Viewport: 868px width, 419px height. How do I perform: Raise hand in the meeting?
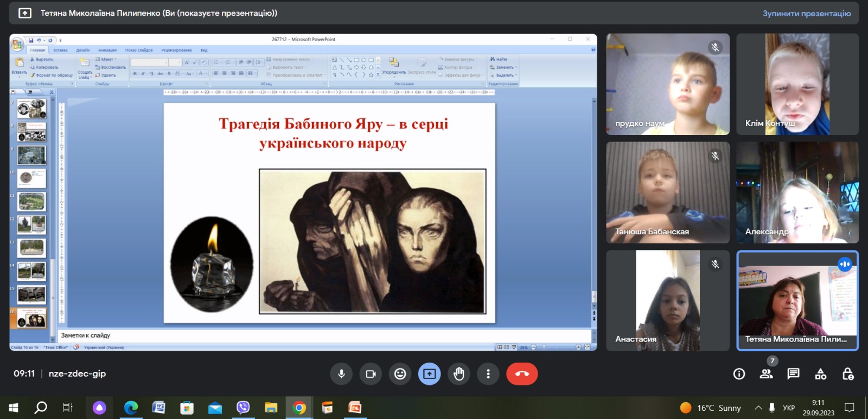(459, 373)
